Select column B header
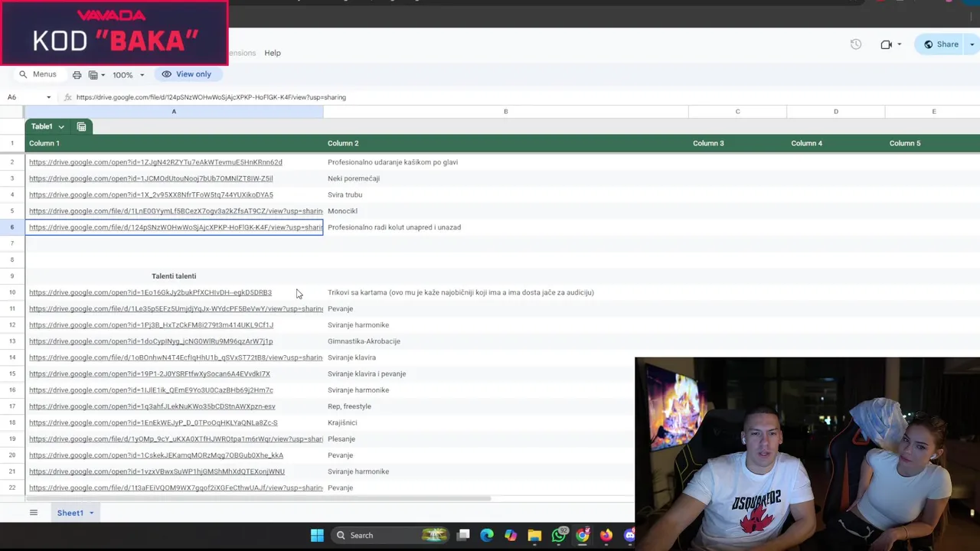This screenshot has height=551, width=980. 505,112
